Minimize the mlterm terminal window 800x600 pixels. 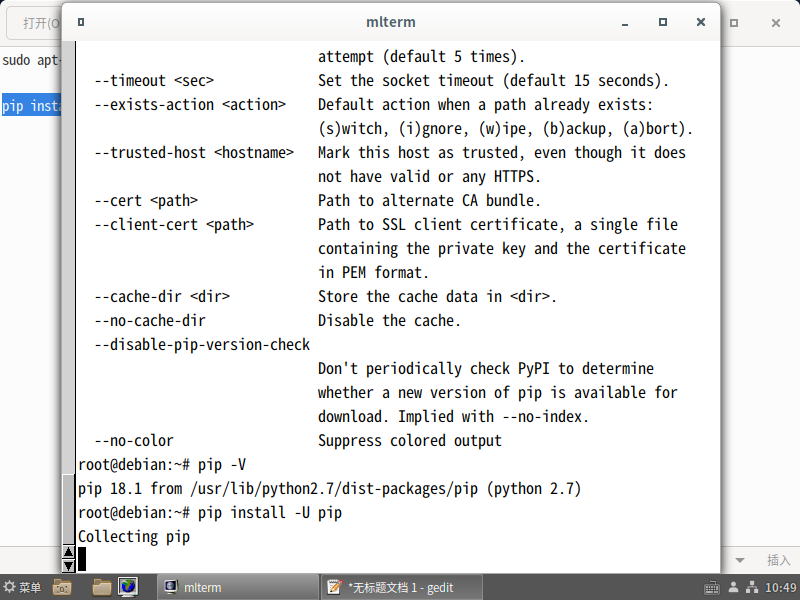(625, 22)
